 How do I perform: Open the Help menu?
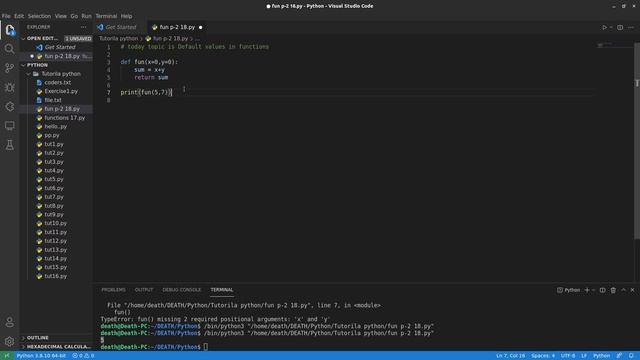point(127,16)
